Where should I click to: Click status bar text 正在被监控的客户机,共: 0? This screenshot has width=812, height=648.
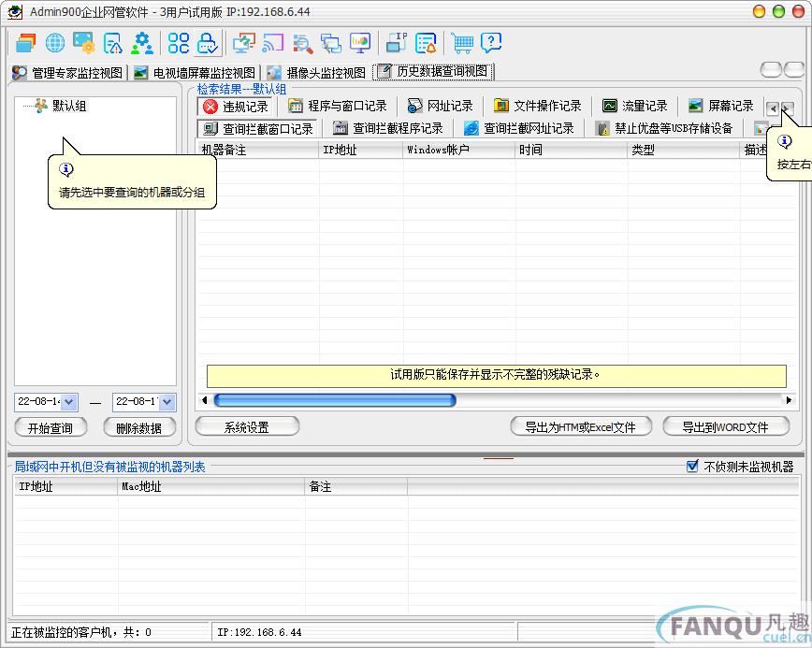point(81,632)
